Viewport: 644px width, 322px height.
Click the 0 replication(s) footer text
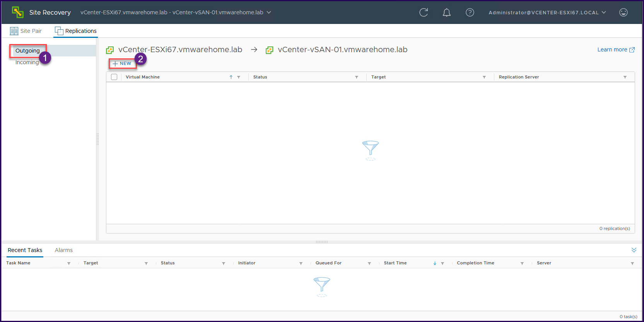coord(615,228)
